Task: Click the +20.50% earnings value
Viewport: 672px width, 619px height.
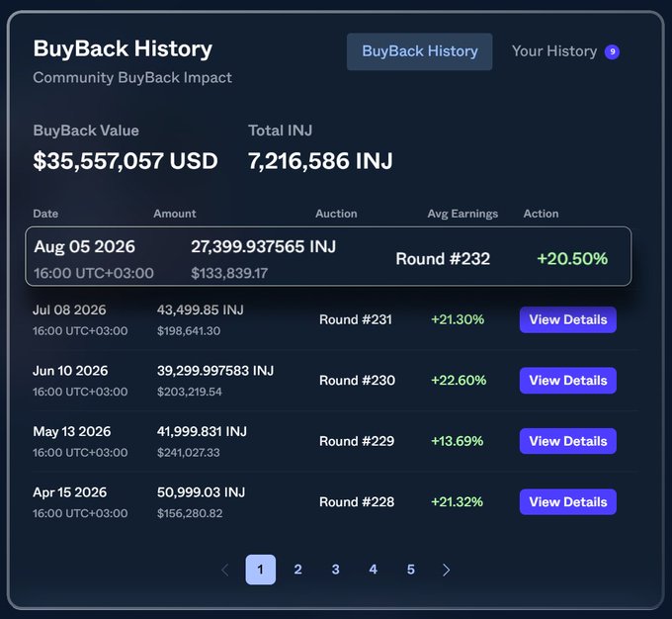Action: [x=572, y=259]
